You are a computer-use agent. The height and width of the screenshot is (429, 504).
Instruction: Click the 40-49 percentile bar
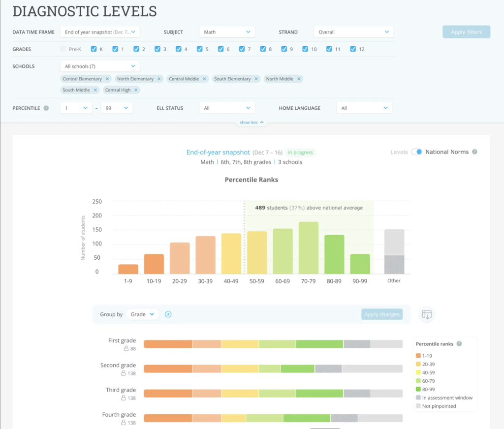point(231,254)
